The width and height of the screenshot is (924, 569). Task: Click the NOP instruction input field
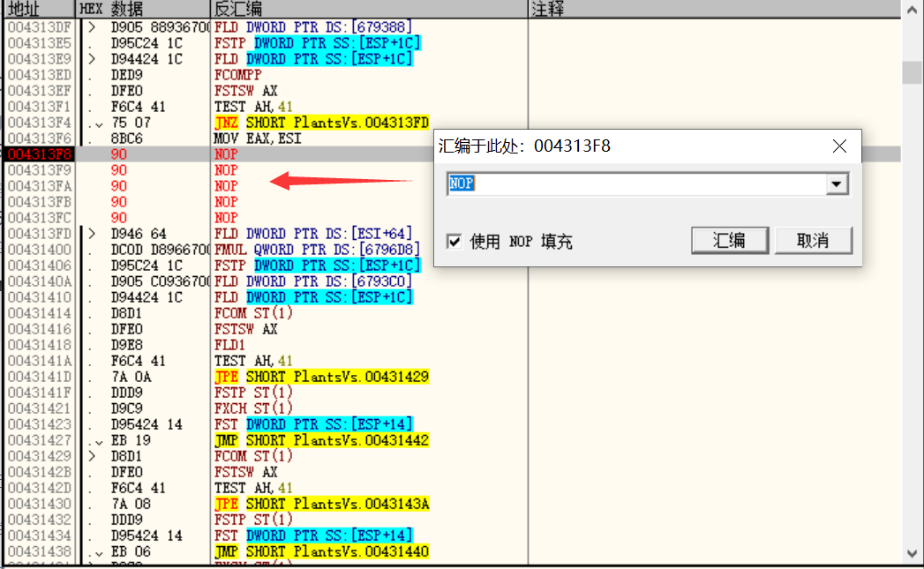(x=637, y=184)
